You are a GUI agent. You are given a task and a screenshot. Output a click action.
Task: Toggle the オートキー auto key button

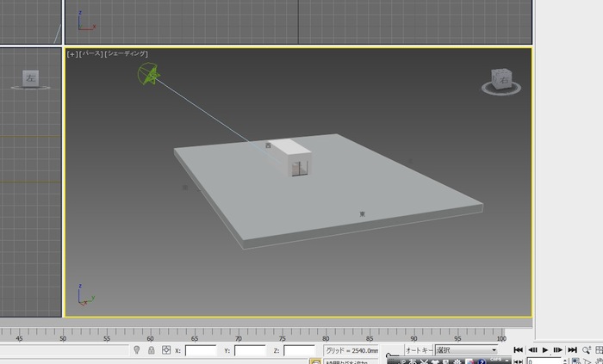pos(419,350)
